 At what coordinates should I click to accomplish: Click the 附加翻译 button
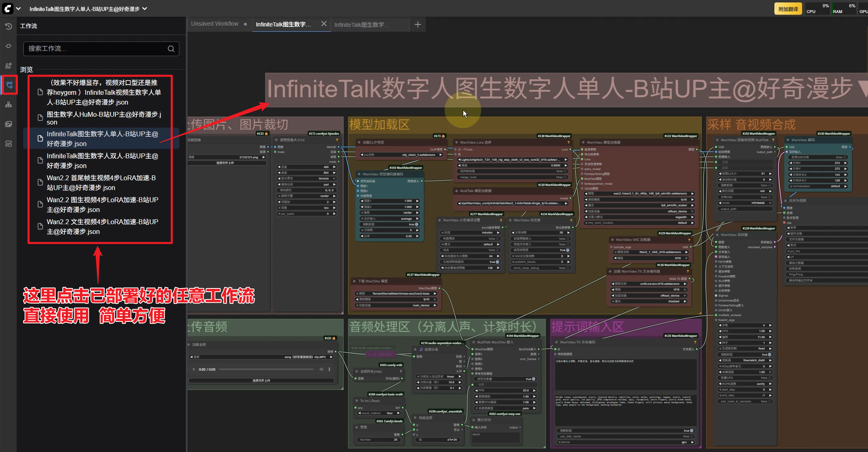point(788,9)
